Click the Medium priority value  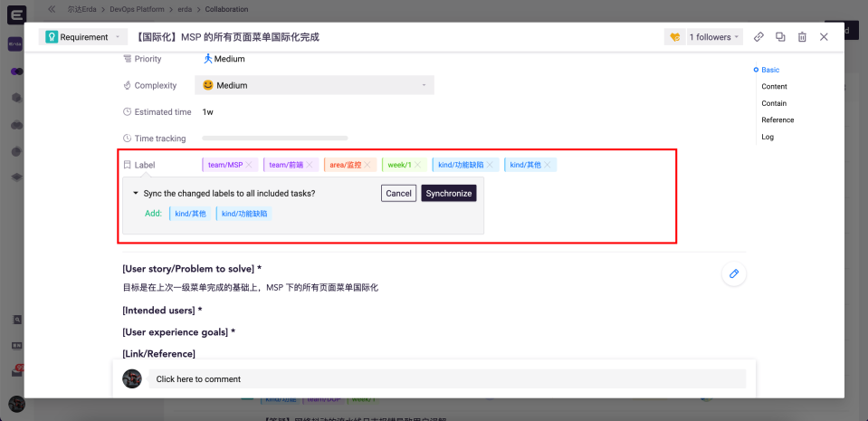(224, 59)
